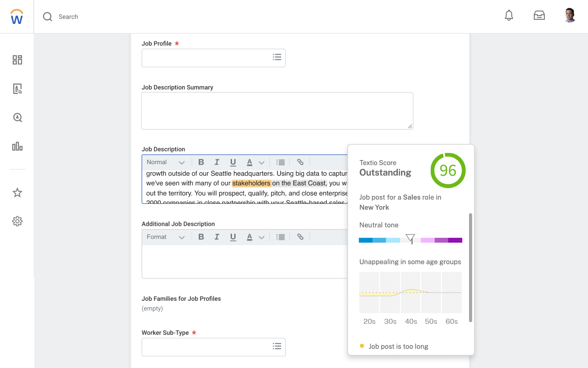This screenshot has width=588, height=368.
Task: Expand the Format dropdown in Additional Job Description
Action: point(164,237)
